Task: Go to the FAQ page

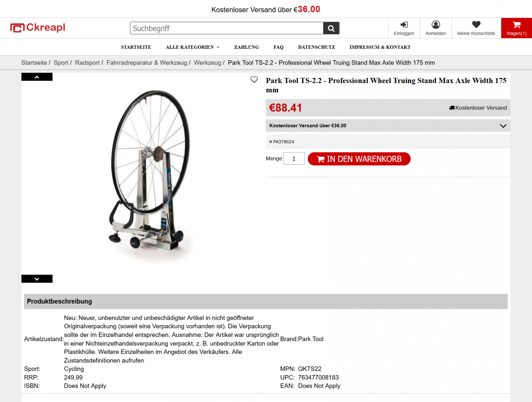Action: point(279,47)
